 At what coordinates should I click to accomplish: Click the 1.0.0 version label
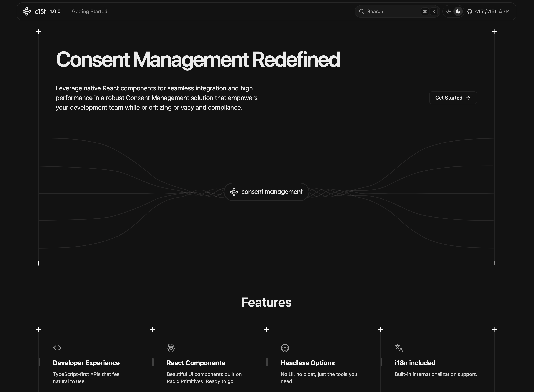[x=55, y=11]
